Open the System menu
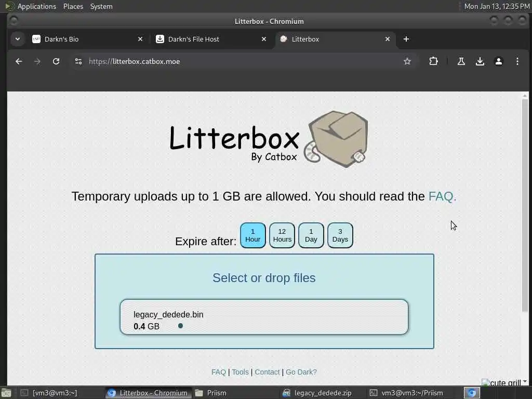The width and height of the screenshot is (532, 399). click(101, 6)
